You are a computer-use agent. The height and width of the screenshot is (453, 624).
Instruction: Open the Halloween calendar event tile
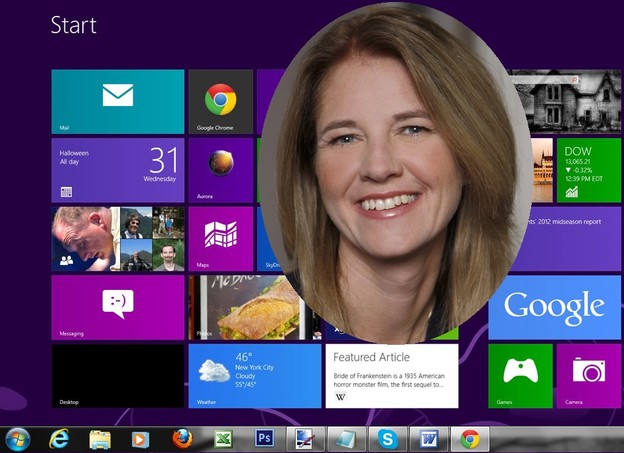click(117, 170)
